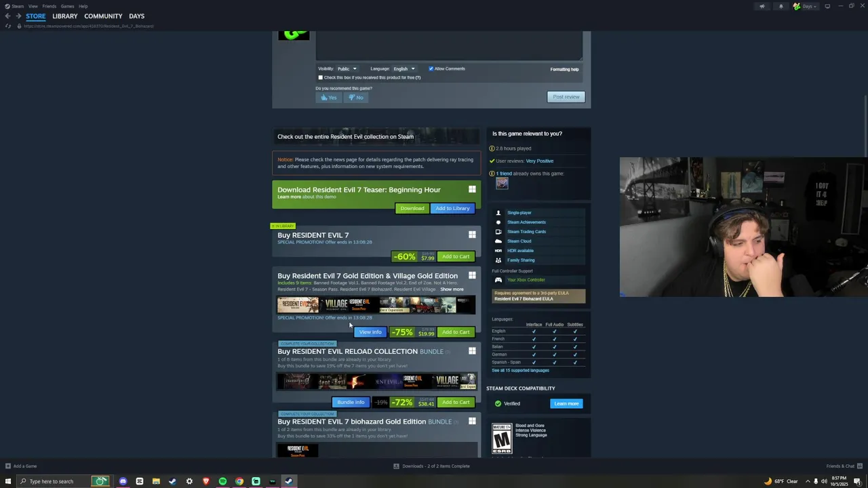
Task: Open the Help menu
Action: [83, 6]
